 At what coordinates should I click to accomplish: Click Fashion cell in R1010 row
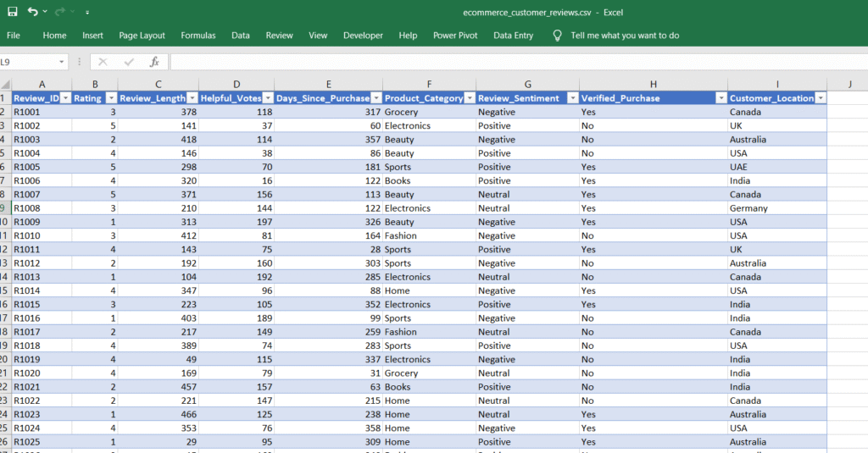coord(429,235)
